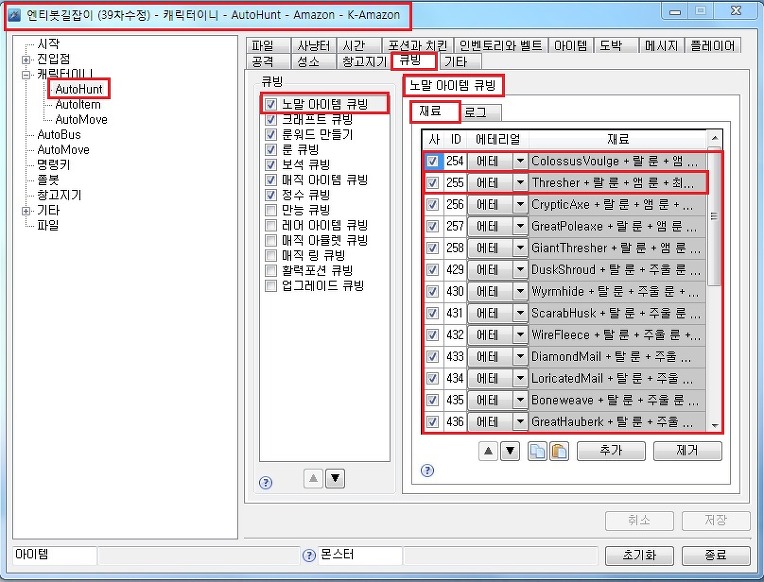Screen dimensions: 764x582
Task: Switch to the 창고지기 tab
Action: [x=363, y=62]
